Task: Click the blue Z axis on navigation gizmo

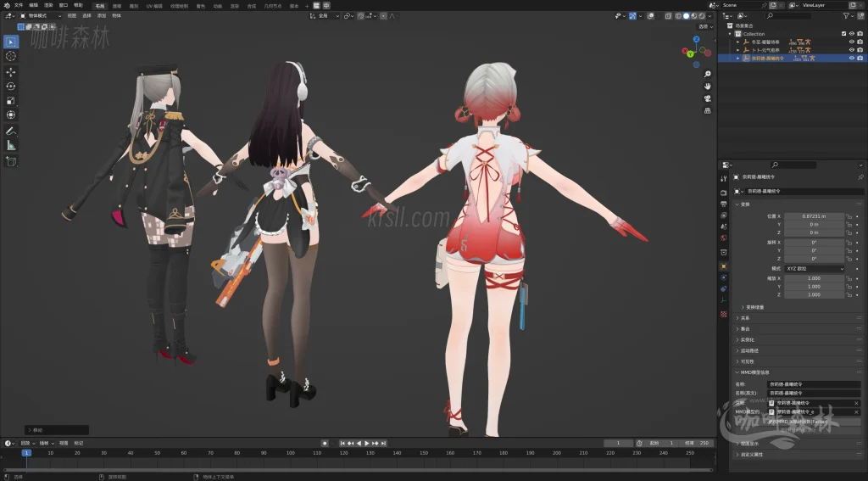Action: tap(697, 39)
